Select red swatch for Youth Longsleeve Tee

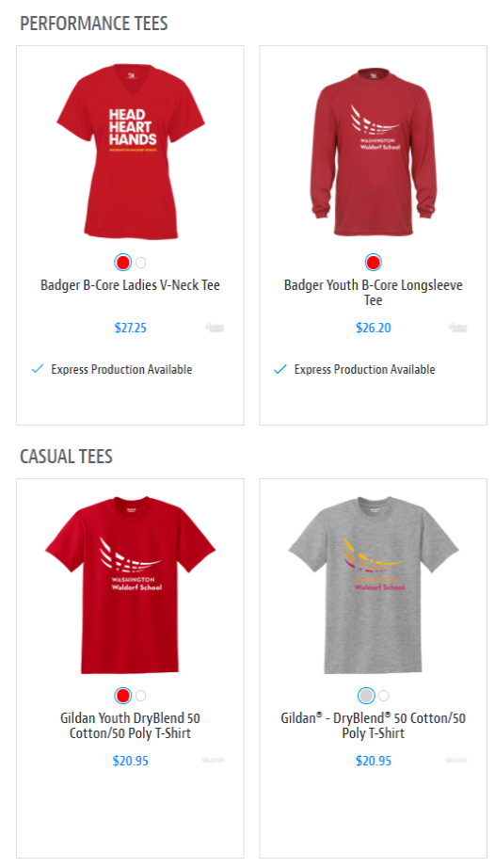pos(374,263)
